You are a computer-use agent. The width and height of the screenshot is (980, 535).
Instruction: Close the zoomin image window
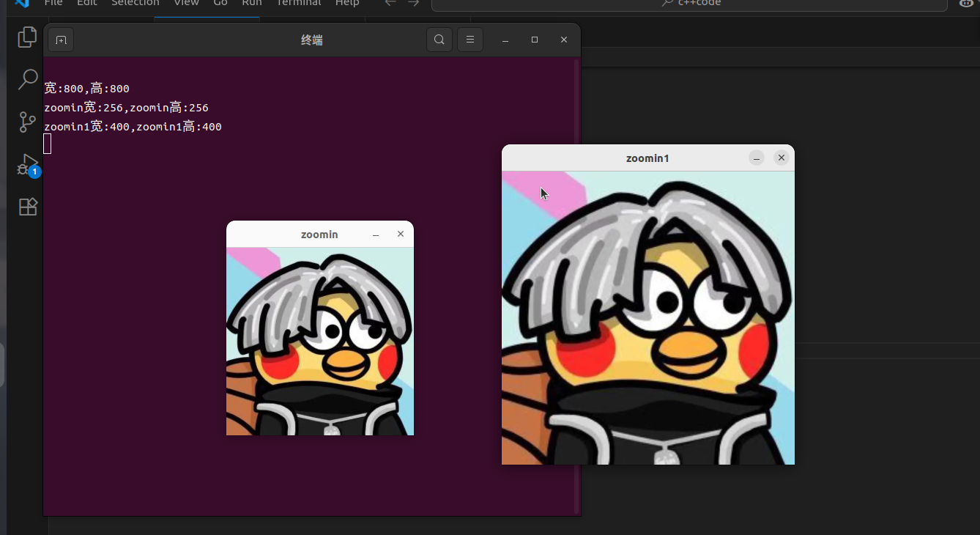click(401, 234)
